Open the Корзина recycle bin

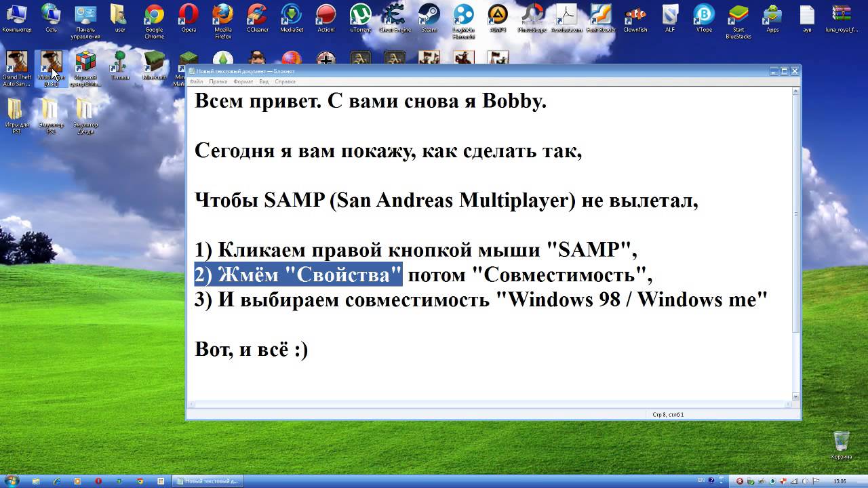841,445
